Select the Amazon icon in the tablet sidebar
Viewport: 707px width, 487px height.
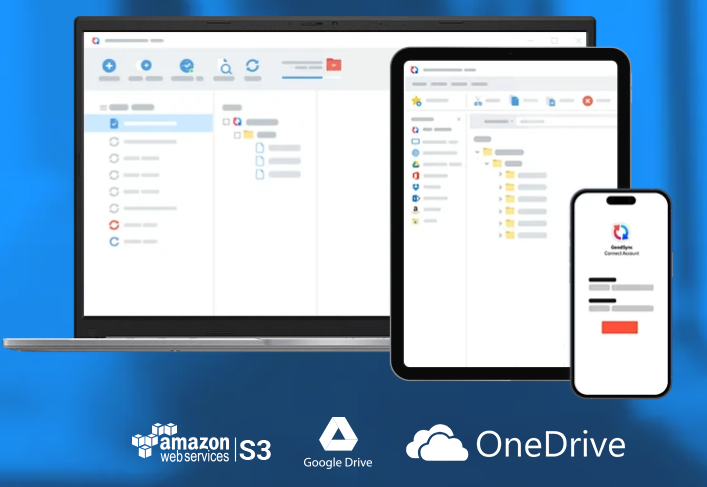click(x=415, y=210)
